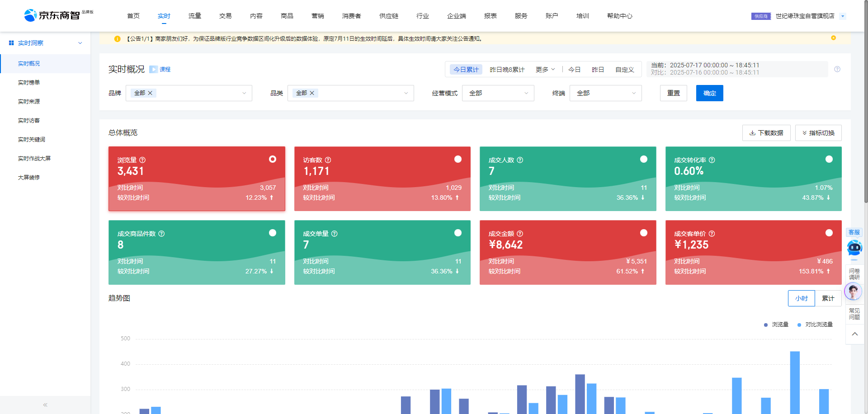Click the blue 确定 button
Viewport: 868px width, 414px height.
709,93
